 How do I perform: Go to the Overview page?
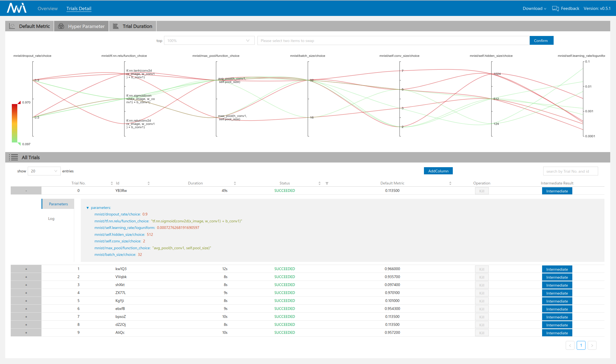[x=48, y=9]
